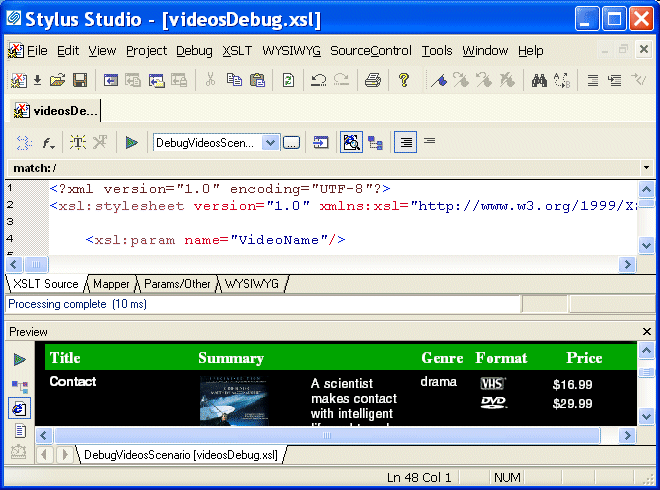Switch to the Params/Other tab
660x490 pixels.
point(177,284)
